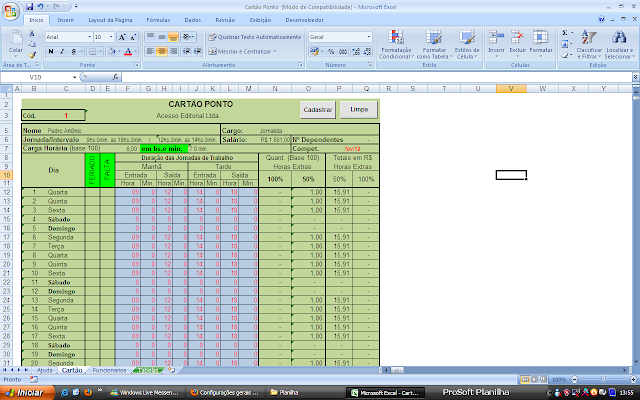Screen dimensions: 640x400
Task: Cut selection with scissors icon
Action: tap(32, 34)
